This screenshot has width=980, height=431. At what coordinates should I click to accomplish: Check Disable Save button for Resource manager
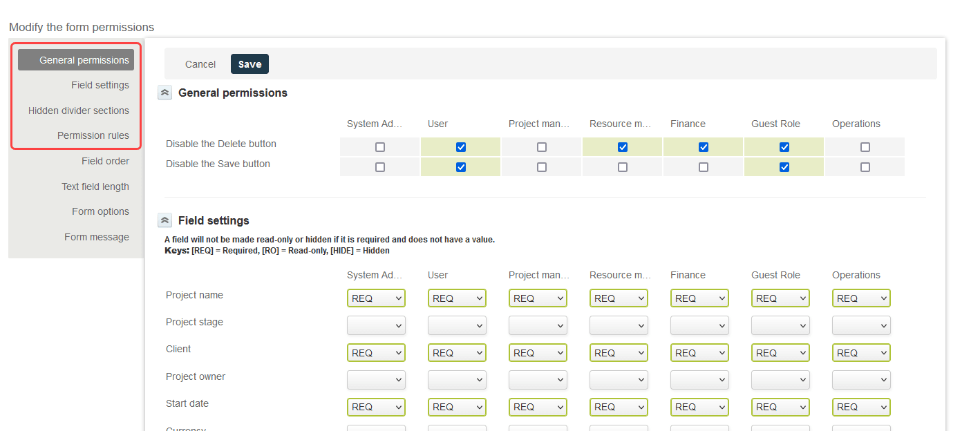(623, 167)
